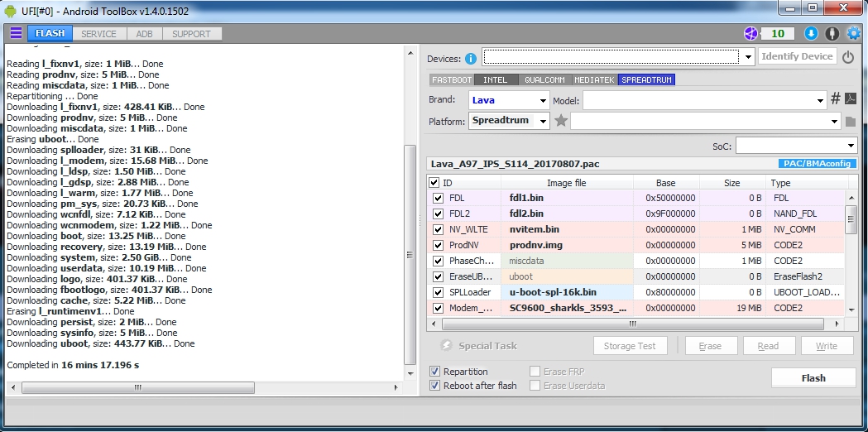Uncheck the NV_WLTE row checkbox
Image resolution: width=868 pixels, height=432 pixels.
438,229
